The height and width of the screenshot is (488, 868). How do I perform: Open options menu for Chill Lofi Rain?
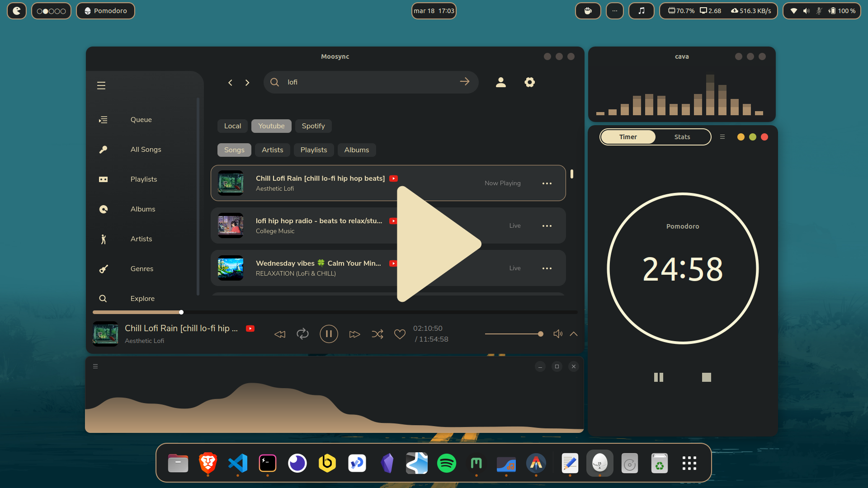click(547, 183)
